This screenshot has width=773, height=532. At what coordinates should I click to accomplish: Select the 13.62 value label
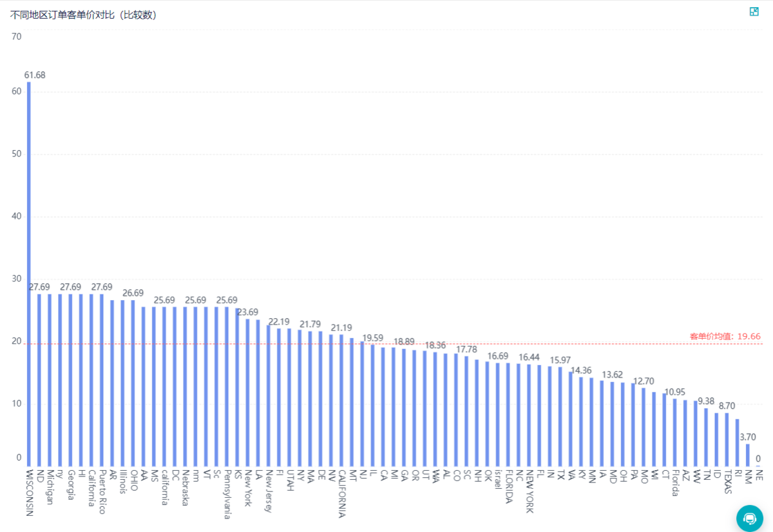pyautogui.click(x=612, y=375)
